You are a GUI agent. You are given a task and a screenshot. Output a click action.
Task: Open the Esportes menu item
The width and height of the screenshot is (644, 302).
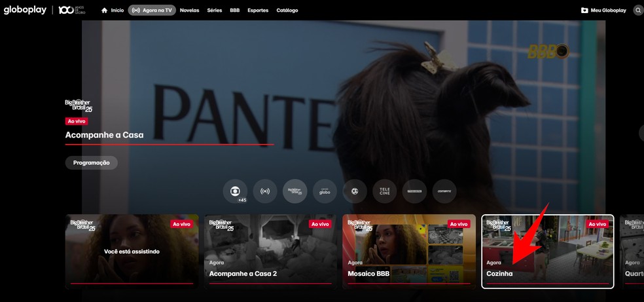(x=258, y=10)
